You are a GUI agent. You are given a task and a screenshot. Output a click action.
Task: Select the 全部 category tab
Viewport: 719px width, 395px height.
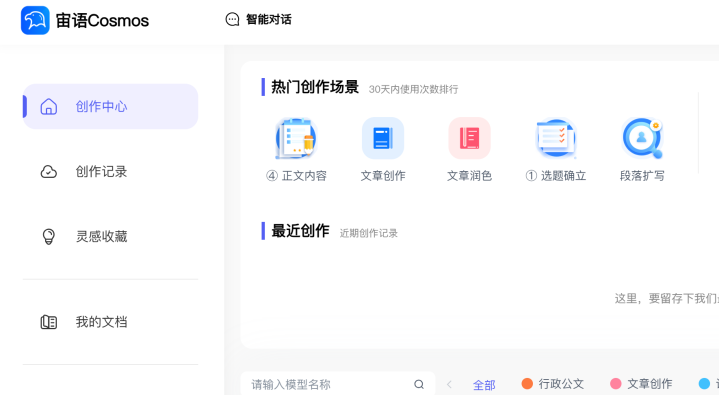click(484, 385)
